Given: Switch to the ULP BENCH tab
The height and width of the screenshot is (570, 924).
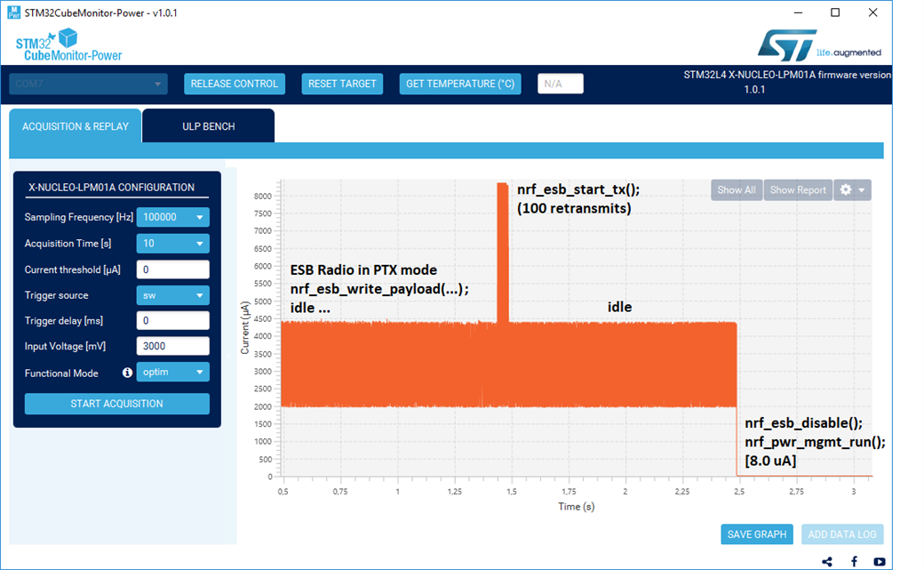Looking at the screenshot, I should (208, 126).
